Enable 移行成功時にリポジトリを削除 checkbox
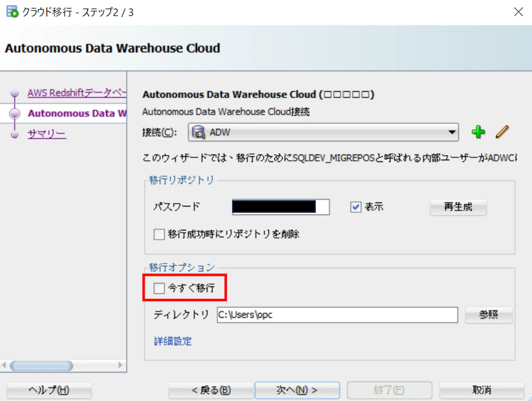 coord(159,234)
